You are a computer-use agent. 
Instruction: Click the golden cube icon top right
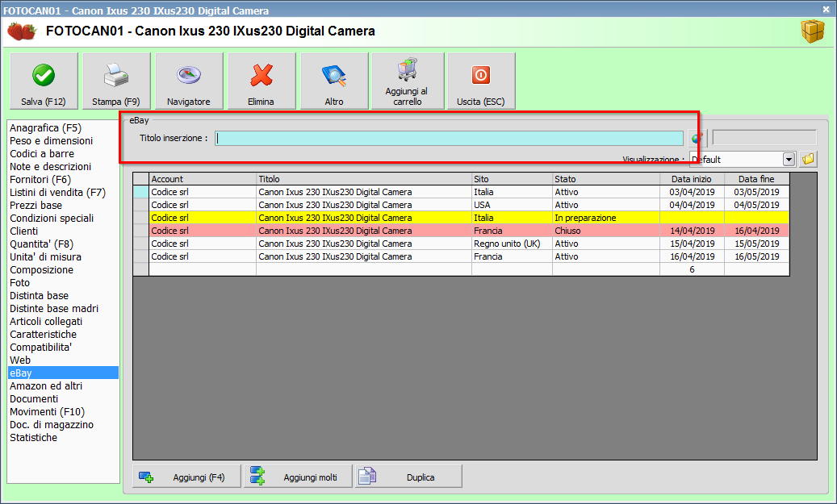coord(812,31)
